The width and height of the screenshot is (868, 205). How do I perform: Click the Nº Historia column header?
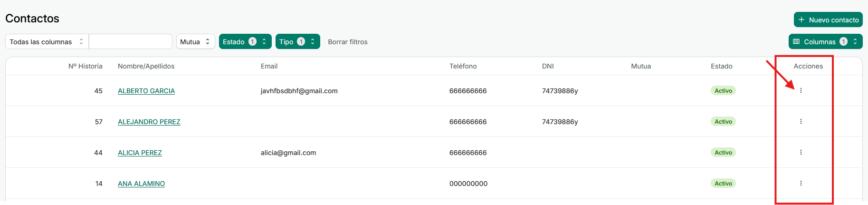85,66
